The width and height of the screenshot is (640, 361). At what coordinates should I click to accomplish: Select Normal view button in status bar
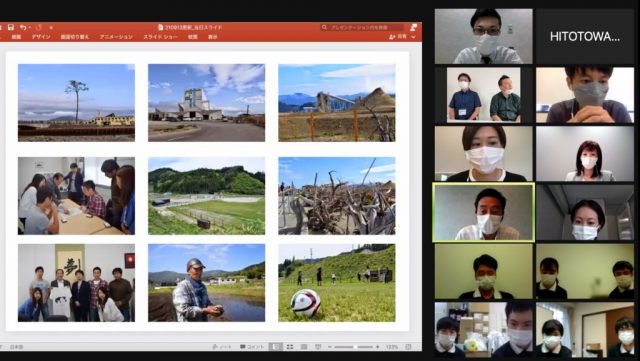pos(276,347)
